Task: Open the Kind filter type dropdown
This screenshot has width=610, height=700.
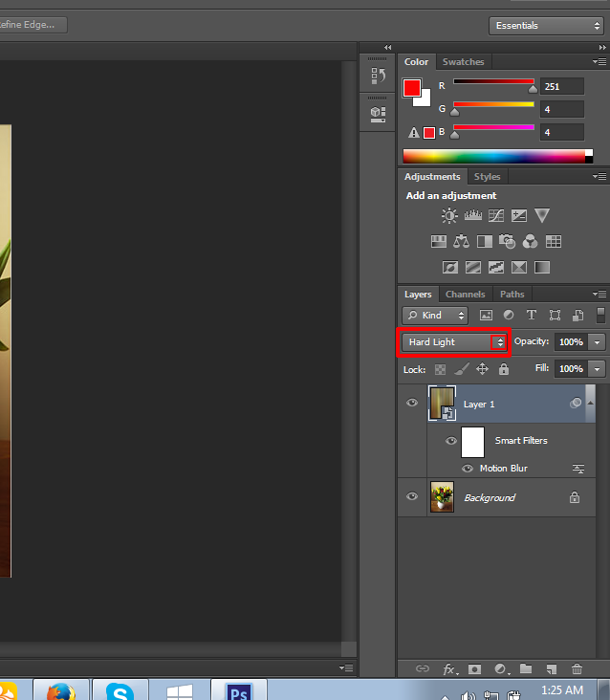Action: [435, 316]
